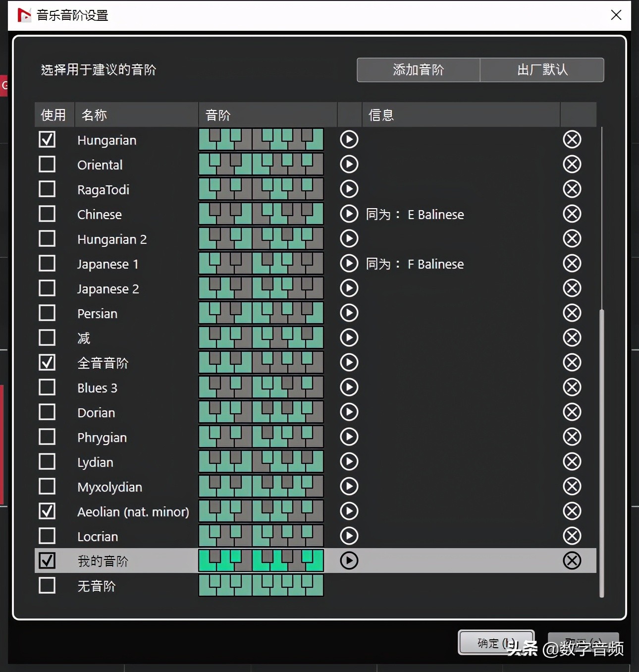Delete the Lydian scale

(x=572, y=461)
